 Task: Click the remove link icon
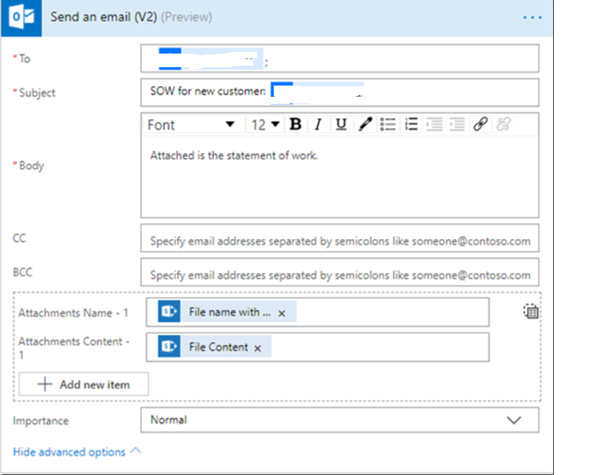[x=504, y=124]
